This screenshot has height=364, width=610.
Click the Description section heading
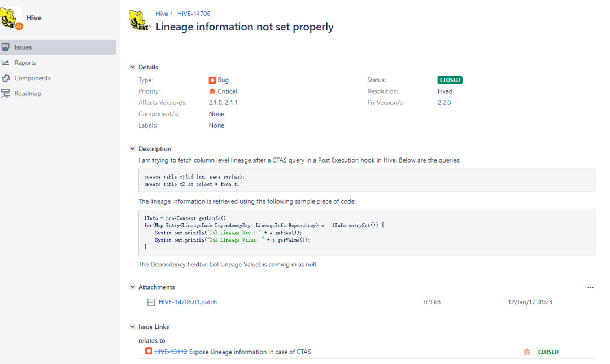(154, 148)
